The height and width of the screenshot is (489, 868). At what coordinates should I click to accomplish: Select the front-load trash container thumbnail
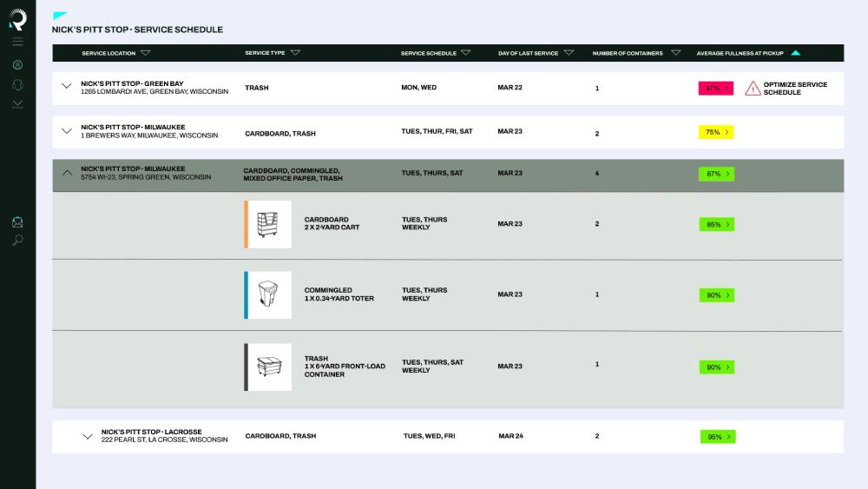pyautogui.click(x=268, y=367)
